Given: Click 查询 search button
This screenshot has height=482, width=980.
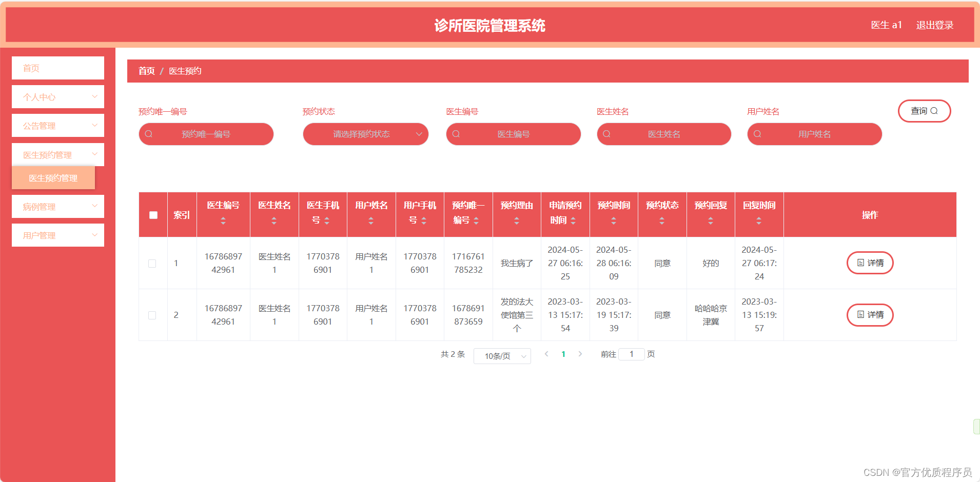Looking at the screenshot, I should pyautogui.click(x=924, y=111).
